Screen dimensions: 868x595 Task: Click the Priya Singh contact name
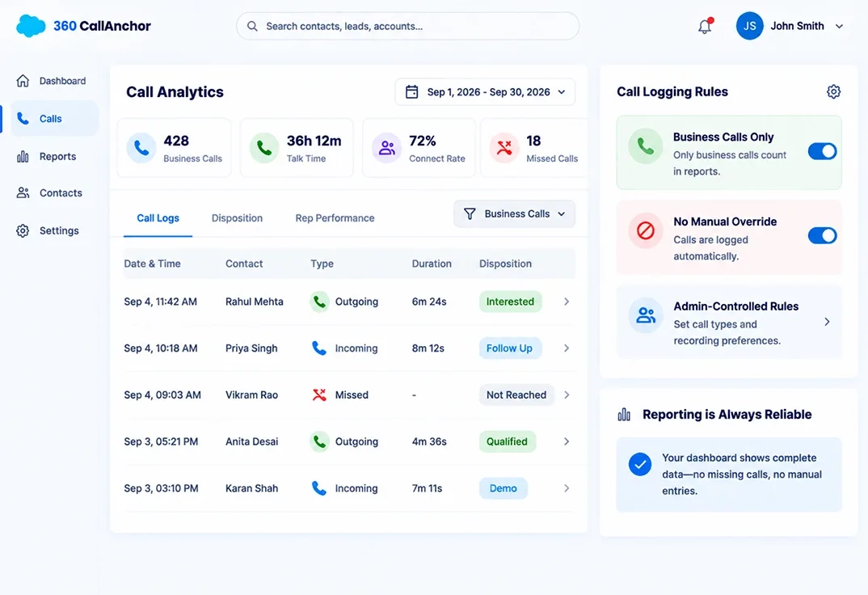251,348
